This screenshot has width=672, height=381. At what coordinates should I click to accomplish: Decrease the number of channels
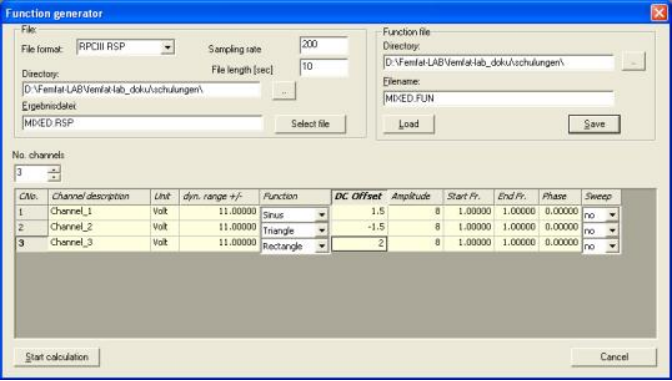pyautogui.click(x=54, y=177)
